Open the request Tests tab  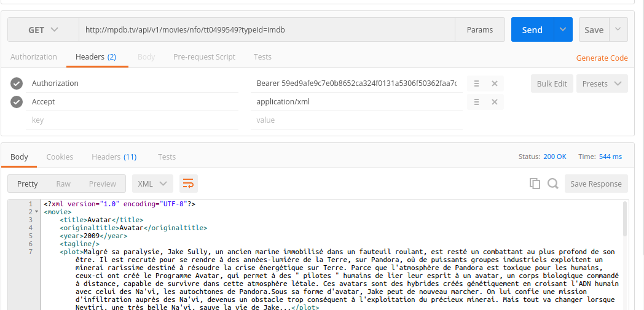[262, 57]
